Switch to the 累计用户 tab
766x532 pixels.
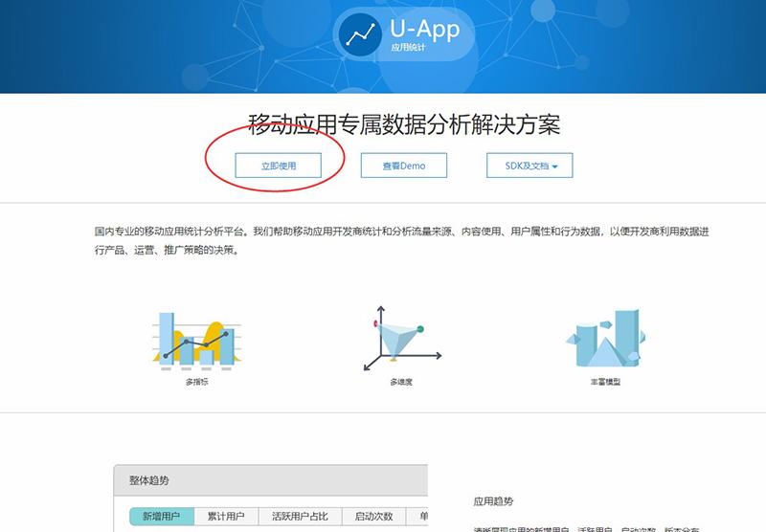226,517
